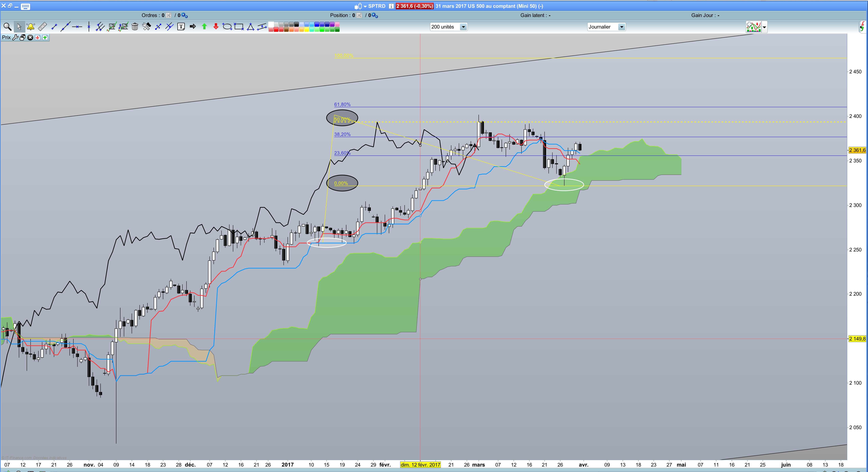Screen dimensions: 868x472
Task: Expand the chart style dropdown beside SPTRD
Action: [x=365, y=6]
